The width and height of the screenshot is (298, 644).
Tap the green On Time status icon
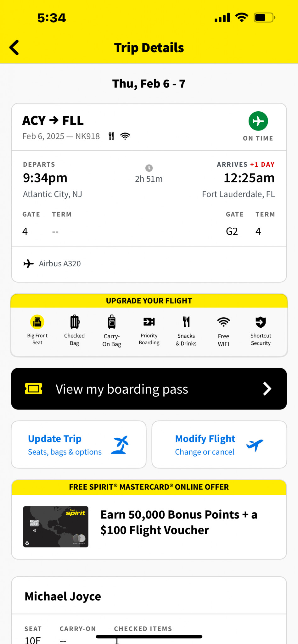(x=258, y=121)
